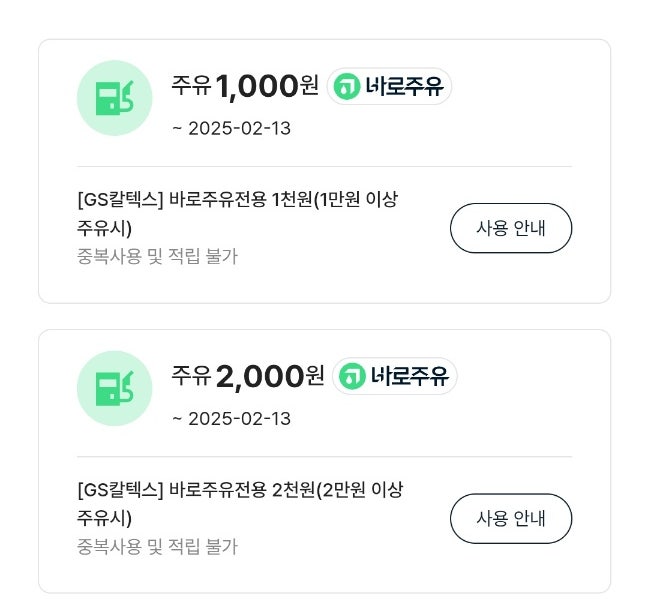Click the divider line in the 1,000원 coupon card
Screen dimensions: 648x613
(x=324, y=166)
